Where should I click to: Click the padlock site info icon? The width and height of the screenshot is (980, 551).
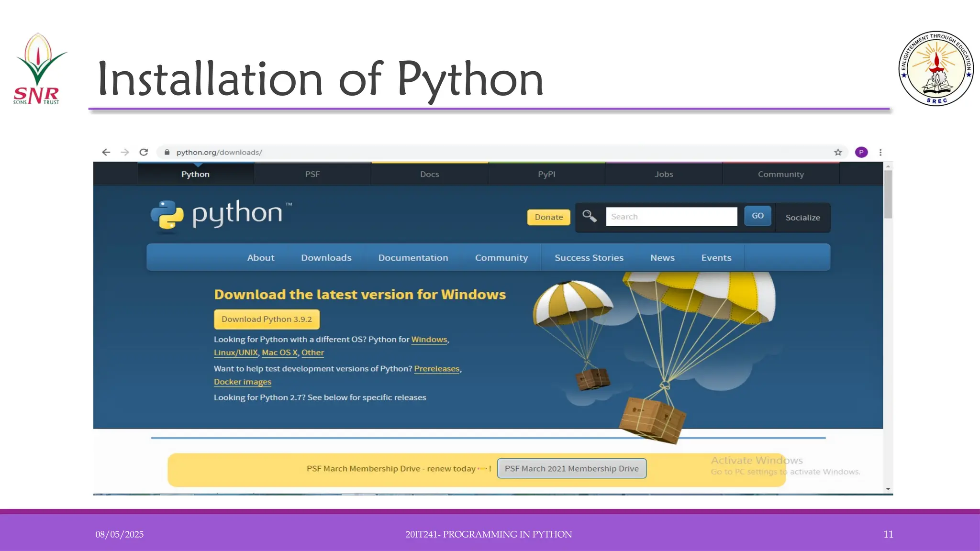(x=167, y=152)
